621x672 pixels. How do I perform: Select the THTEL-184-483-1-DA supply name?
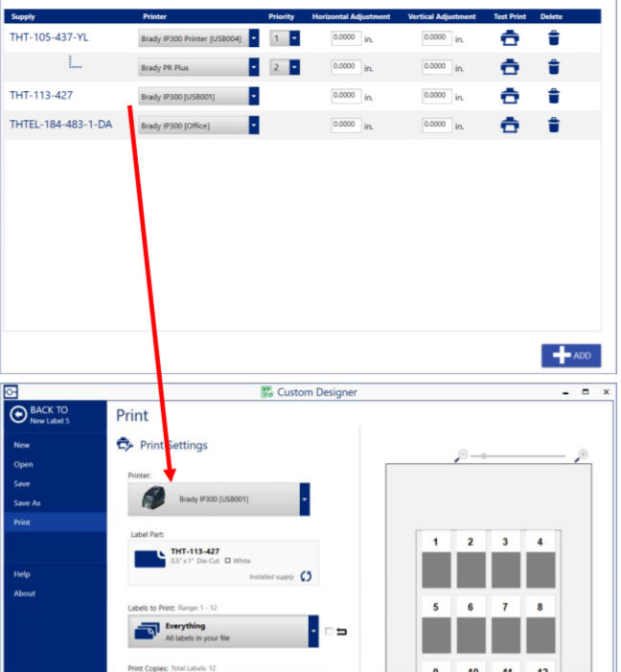[61, 125]
